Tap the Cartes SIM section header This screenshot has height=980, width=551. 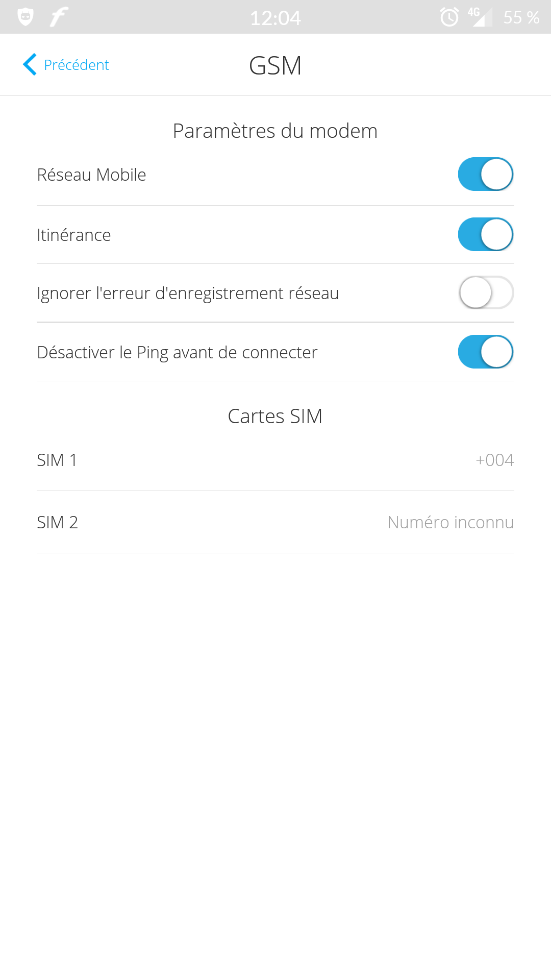point(275,416)
